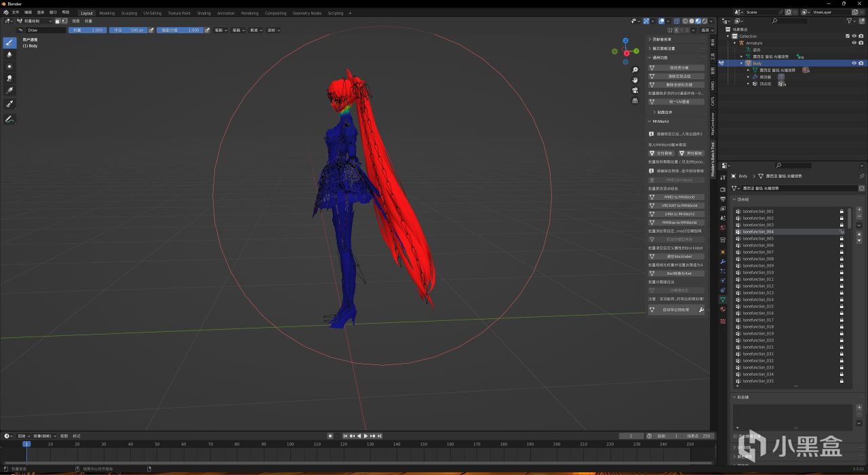Open the Modifier wrench properties tab
The height and width of the screenshot is (475, 868).
pyautogui.click(x=723, y=261)
